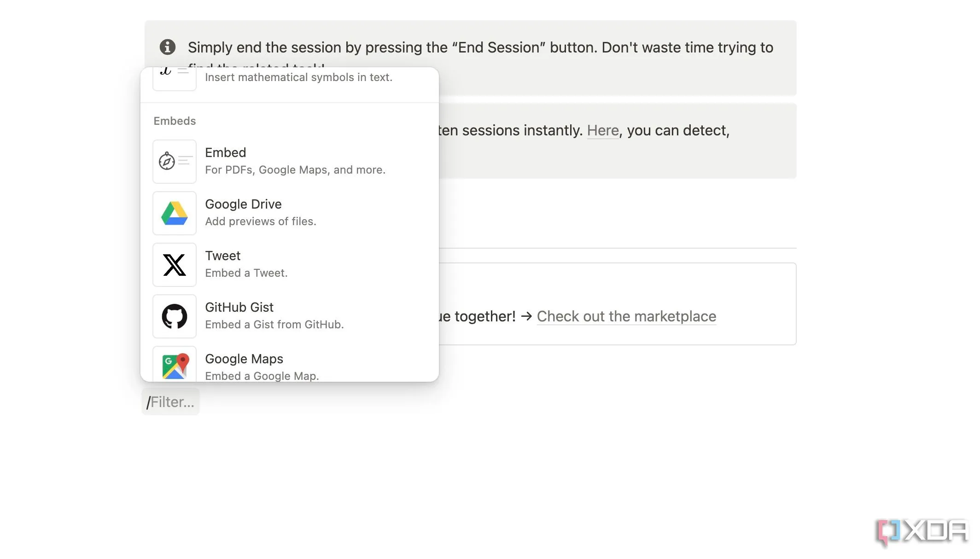Select "Insert mathematical symbols in text" option
Screen dimensions: 980x559
click(x=298, y=77)
